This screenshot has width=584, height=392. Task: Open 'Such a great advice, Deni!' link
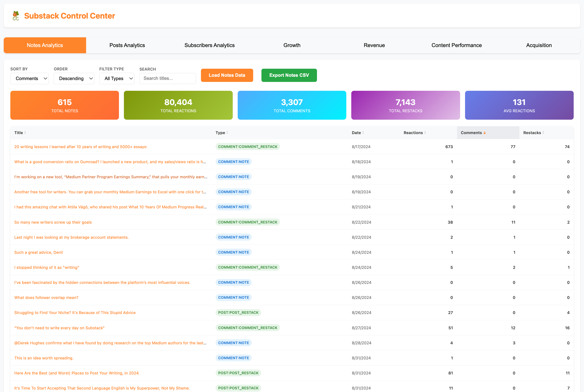[x=39, y=252]
